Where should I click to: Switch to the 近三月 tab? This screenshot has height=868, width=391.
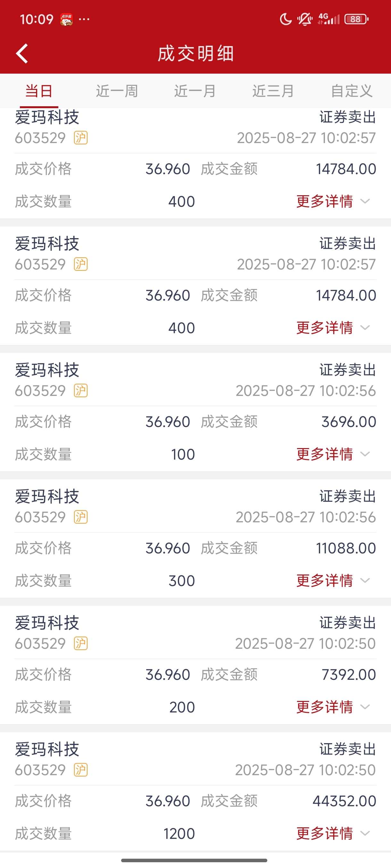click(273, 91)
